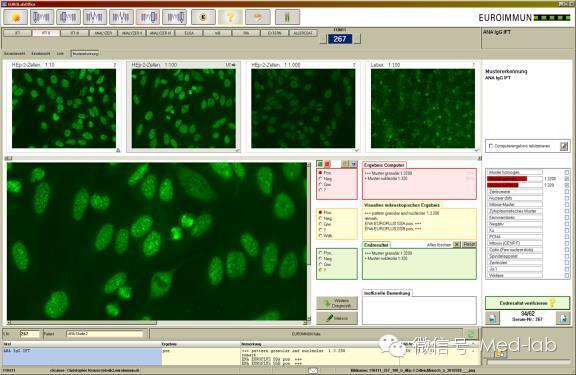Screen dimensions: 576x375
Task: Click the green refresh icon beside the EUROIMMUN bar
Action: [470, 334]
